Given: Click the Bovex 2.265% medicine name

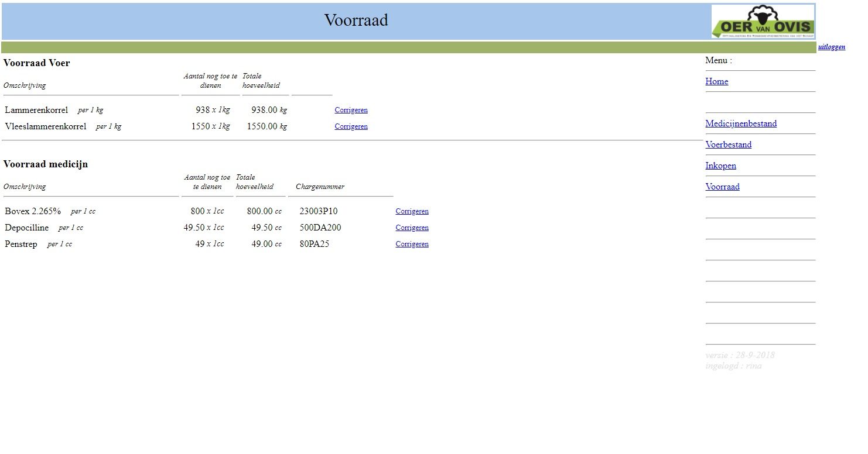Looking at the screenshot, I should [x=33, y=211].
